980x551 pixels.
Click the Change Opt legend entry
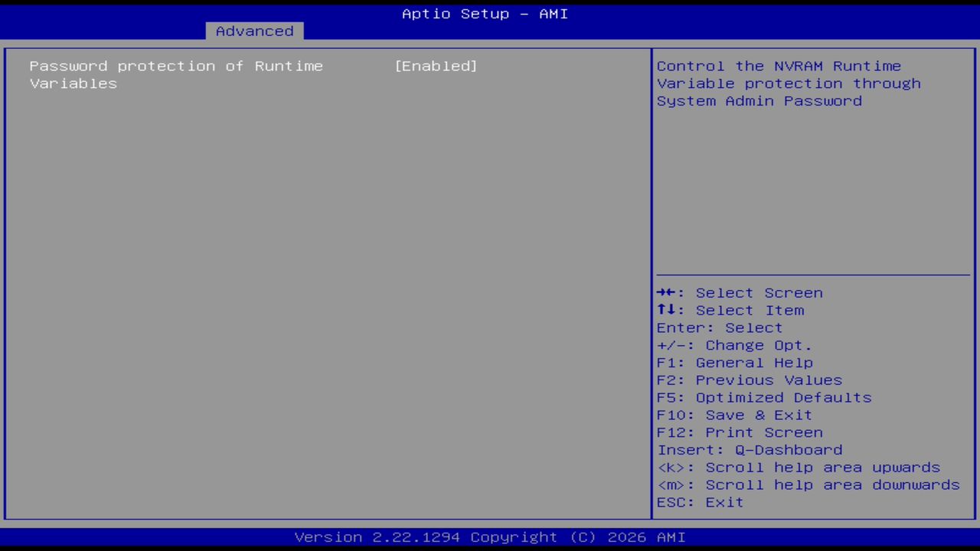click(733, 345)
